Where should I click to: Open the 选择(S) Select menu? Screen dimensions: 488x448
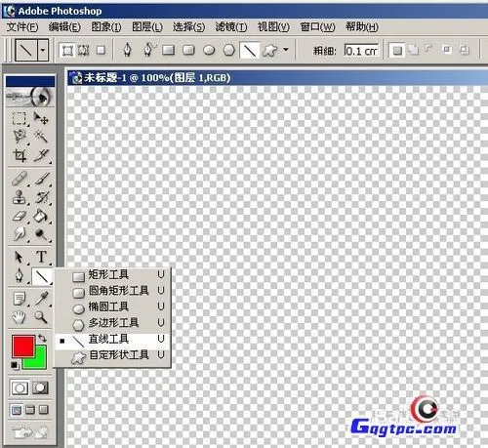pos(188,27)
